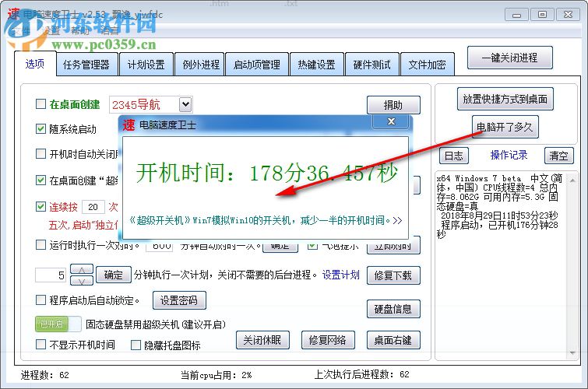
Task: Decrease minutes with the down stepper
Action: (82, 281)
